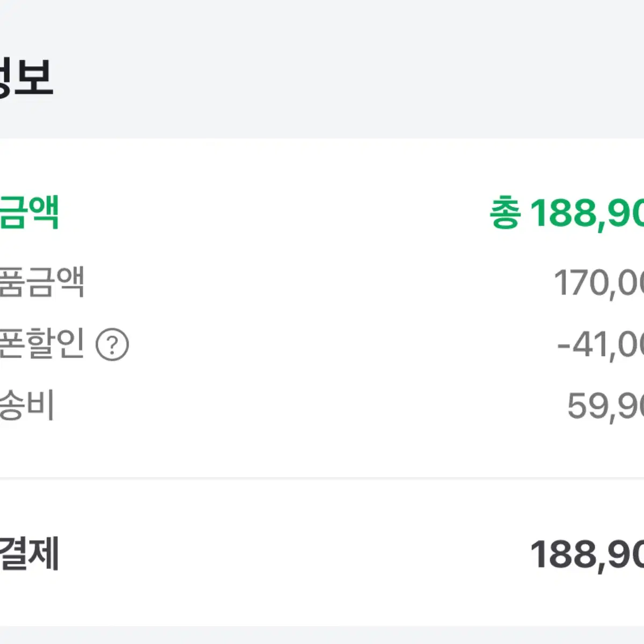This screenshot has width=644, height=644.
Task: Select the 170,00 product price value
Action: point(598,283)
